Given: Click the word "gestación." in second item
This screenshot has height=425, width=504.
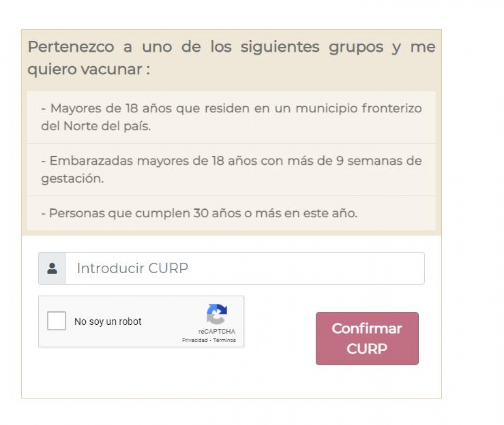Looking at the screenshot, I should (x=72, y=179).
